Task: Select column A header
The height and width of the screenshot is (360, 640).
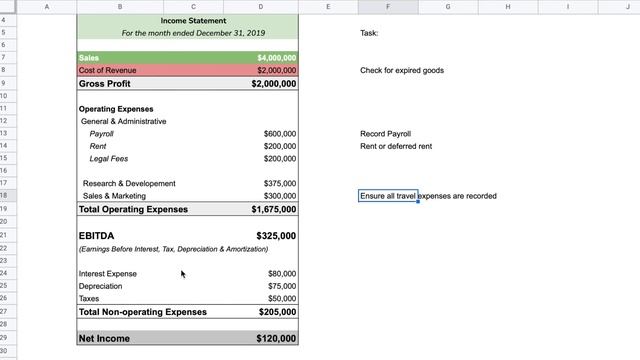Action: pos(47,7)
